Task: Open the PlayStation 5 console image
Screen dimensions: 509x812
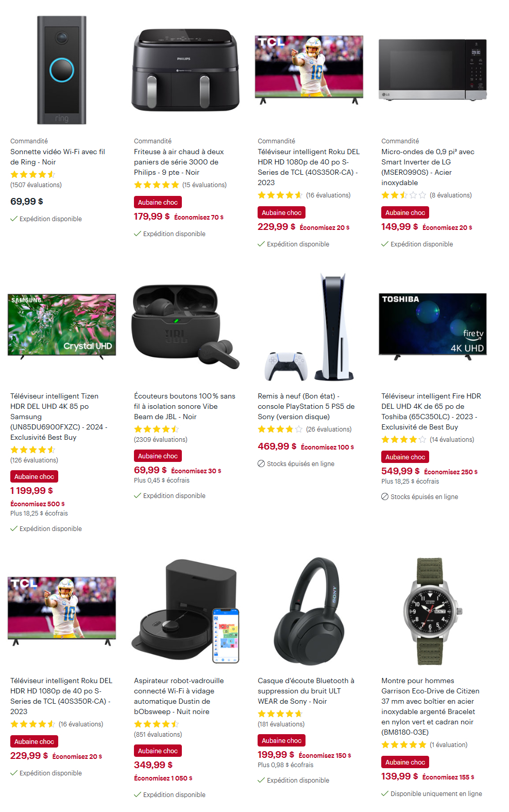Action: pos(309,327)
